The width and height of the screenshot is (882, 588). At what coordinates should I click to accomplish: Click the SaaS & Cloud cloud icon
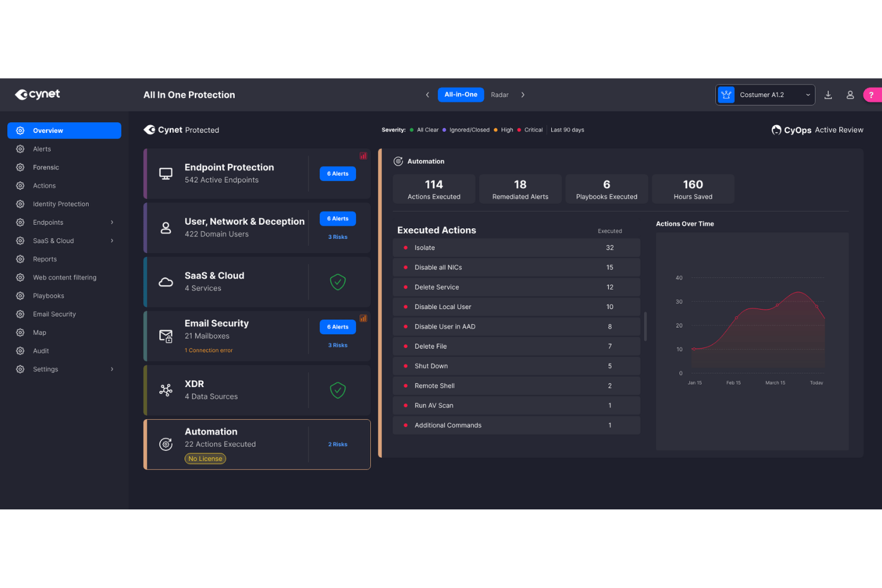coord(166,282)
